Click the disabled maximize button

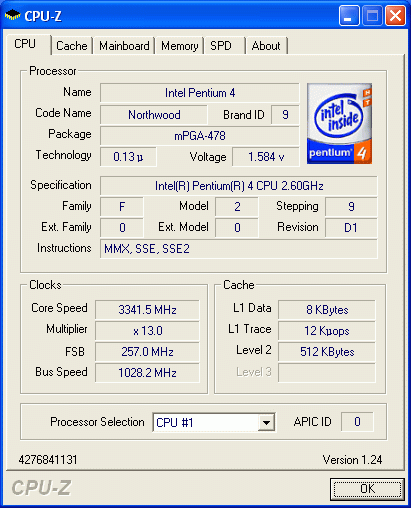pos(372,15)
